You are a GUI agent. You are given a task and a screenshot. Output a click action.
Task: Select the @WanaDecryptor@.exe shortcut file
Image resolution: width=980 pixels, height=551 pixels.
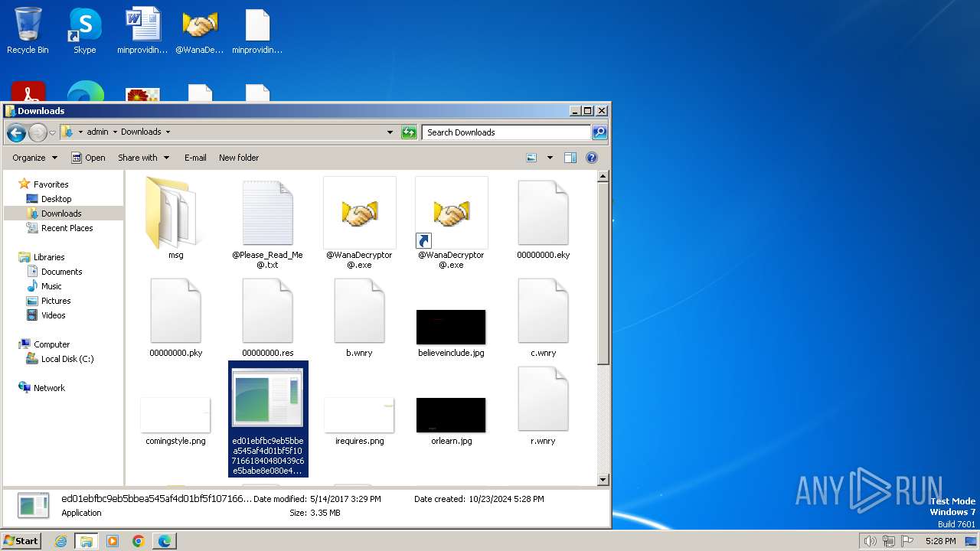point(451,223)
